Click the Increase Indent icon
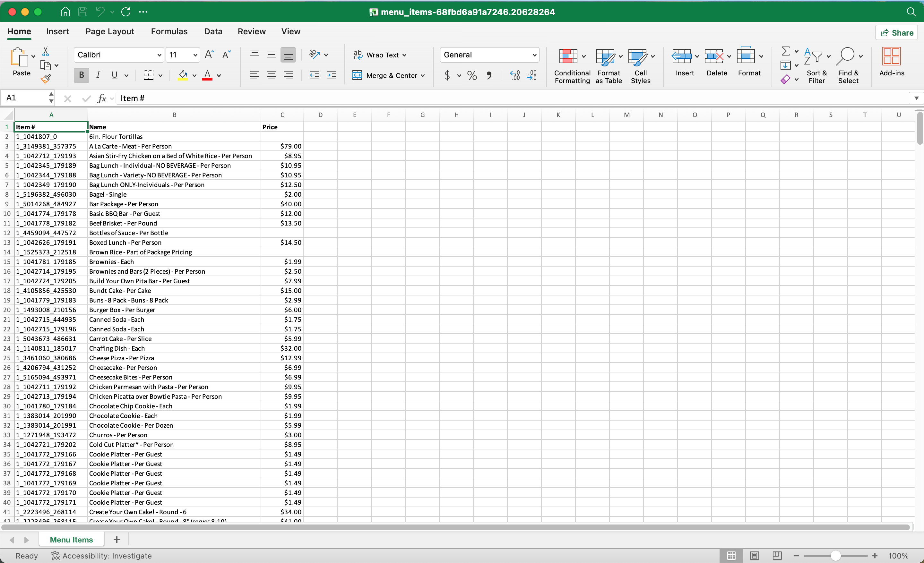 coord(331,75)
